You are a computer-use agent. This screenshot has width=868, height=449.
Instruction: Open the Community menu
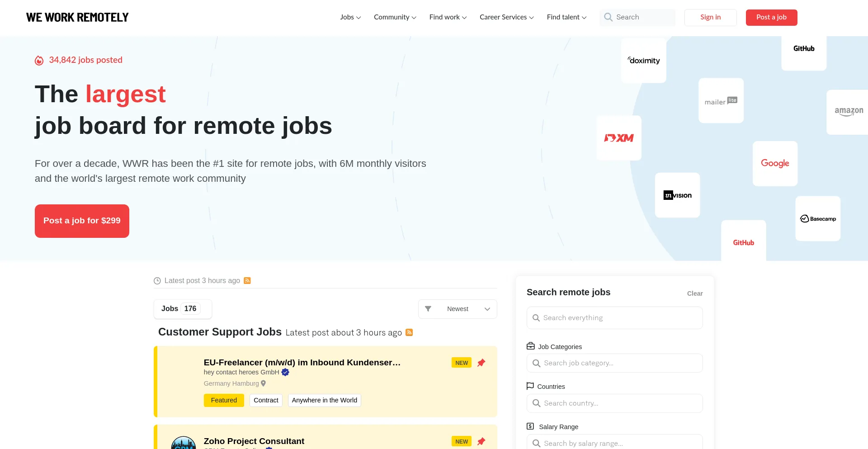[394, 17]
